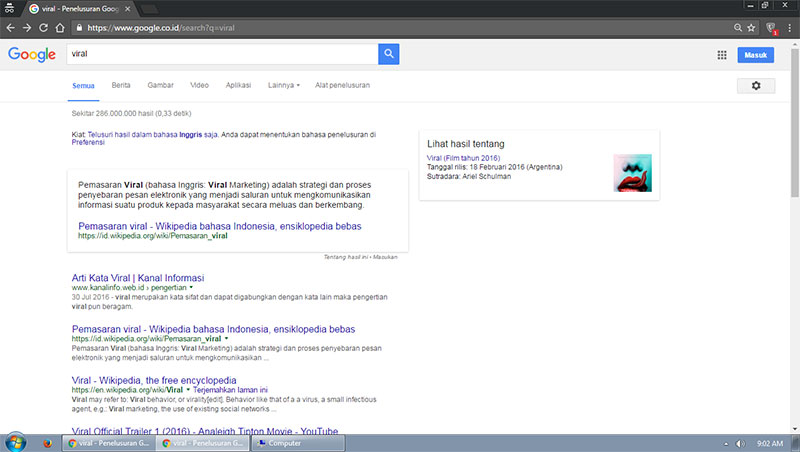
Task: Open the Preferensi link
Action: 88,142
